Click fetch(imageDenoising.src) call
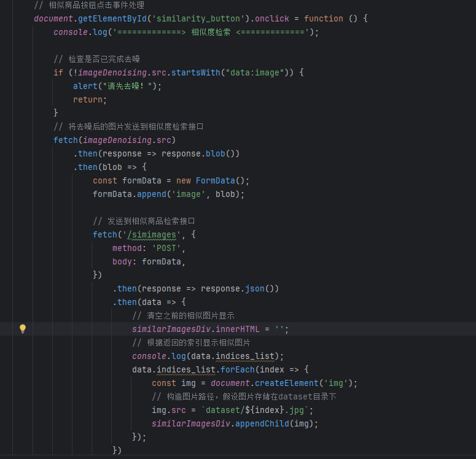The width and height of the screenshot is (476, 459). (114, 140)
